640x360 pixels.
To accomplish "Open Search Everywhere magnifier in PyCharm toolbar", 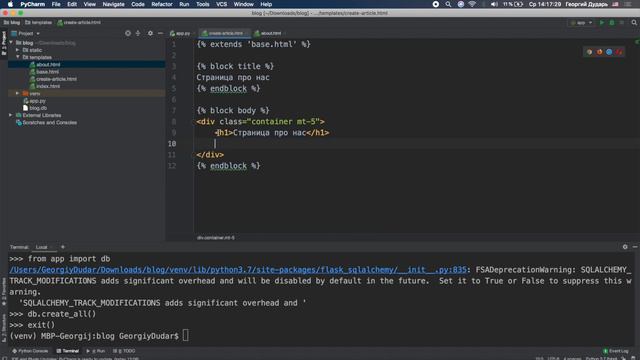I will coord(634,23).
